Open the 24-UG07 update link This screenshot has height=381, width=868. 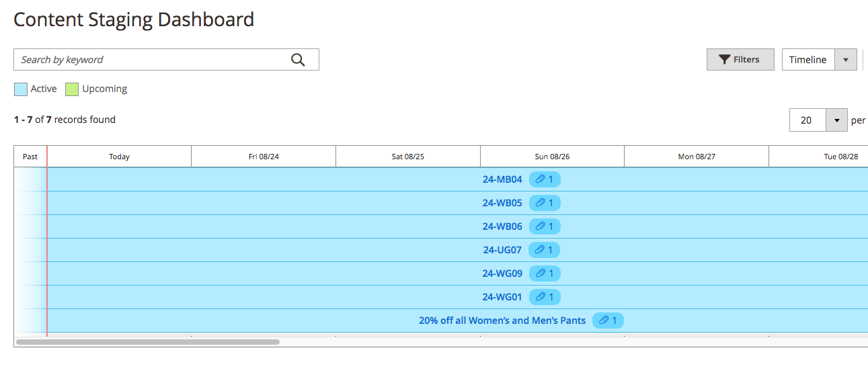tap(502, 250)
